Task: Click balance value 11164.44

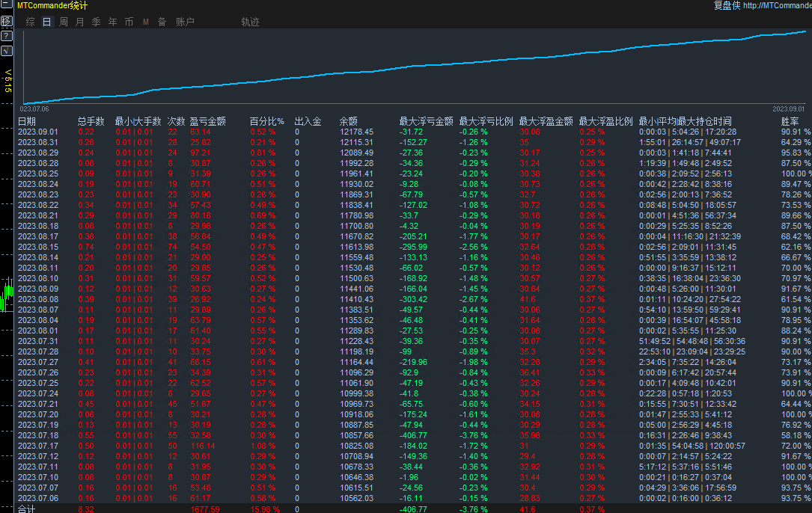Action: point(357,362)
